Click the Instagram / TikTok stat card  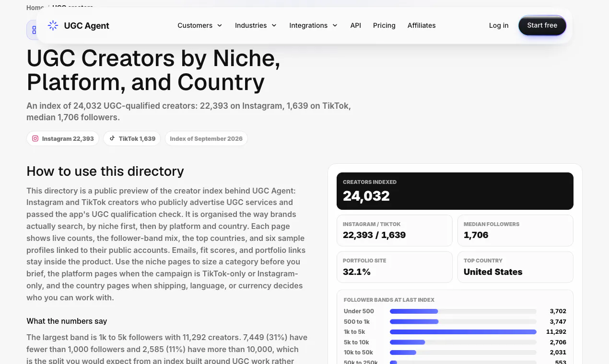coord(395,230)
